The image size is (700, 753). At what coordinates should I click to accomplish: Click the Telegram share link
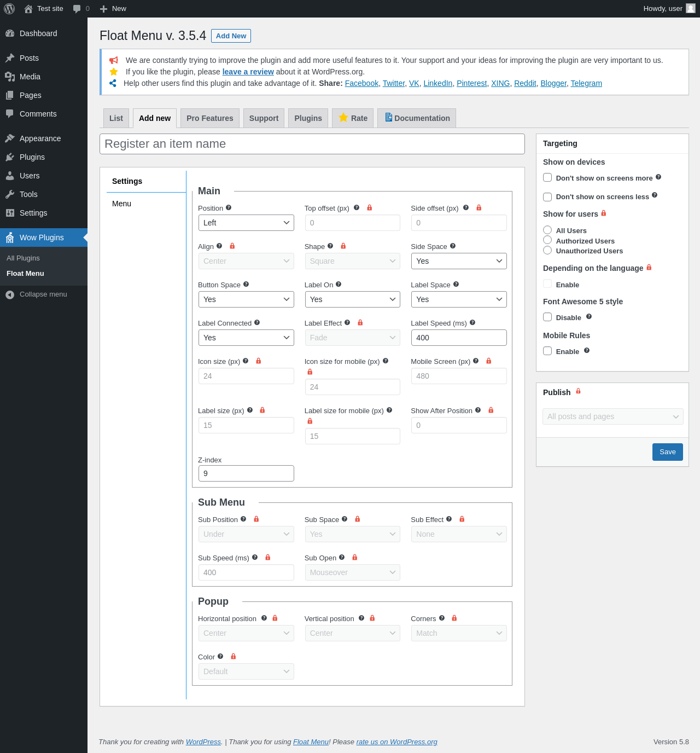586,83
